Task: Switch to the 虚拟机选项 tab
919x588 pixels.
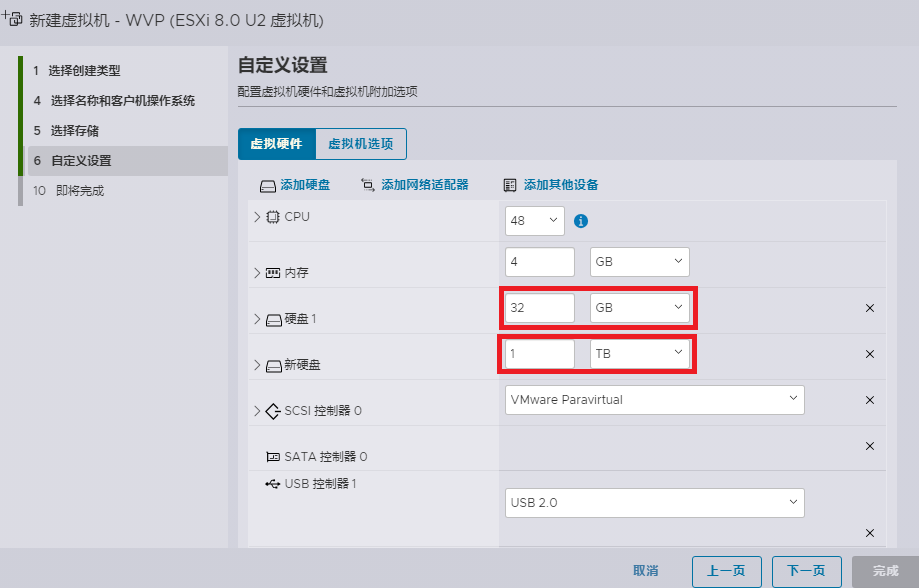Action: point(361,144)
